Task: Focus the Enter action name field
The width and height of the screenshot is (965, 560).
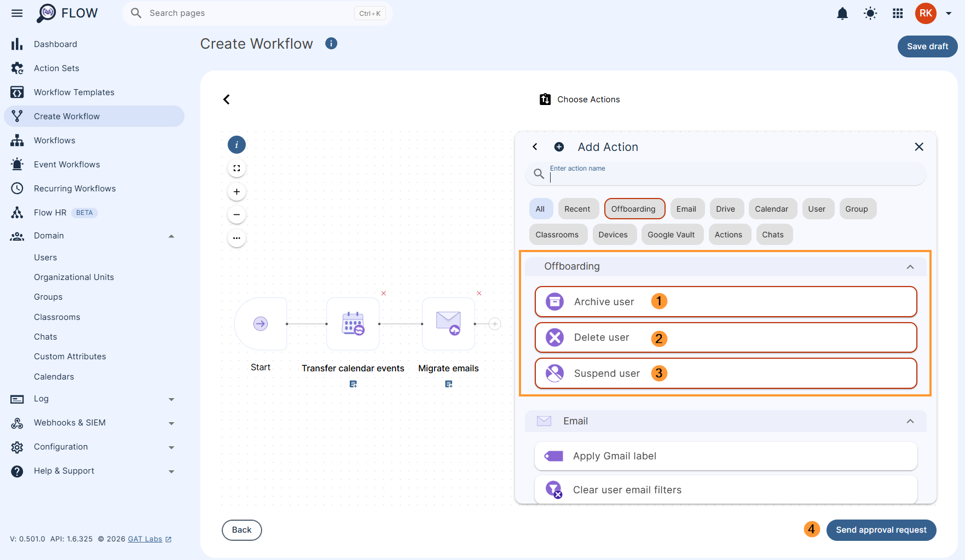Action: [726, 174]
